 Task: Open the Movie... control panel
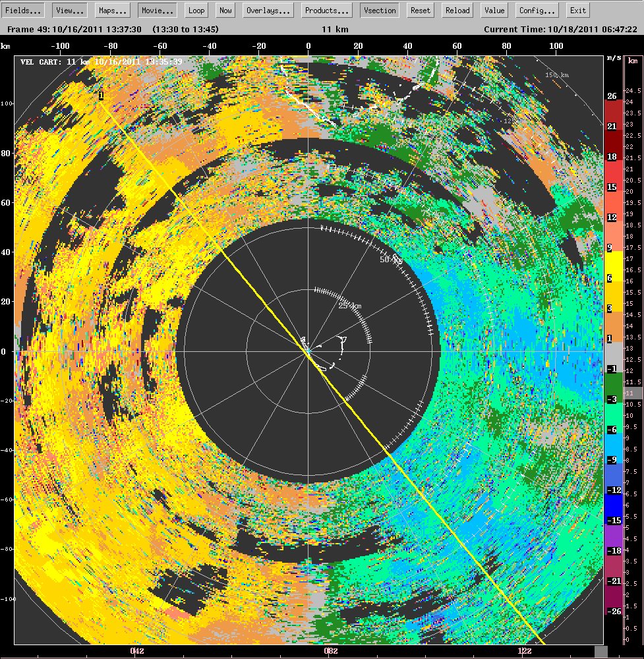pyautogui.click(x=158, y=11)
